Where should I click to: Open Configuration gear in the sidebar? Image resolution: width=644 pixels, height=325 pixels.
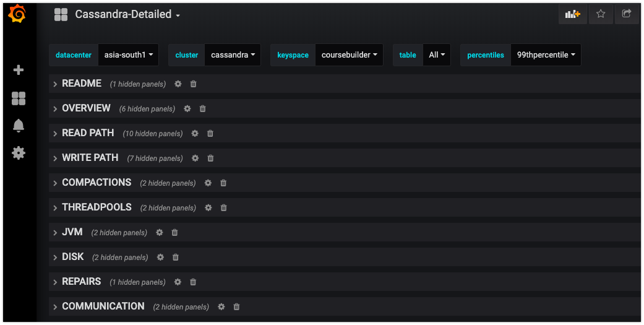click(x=19, y=153)
